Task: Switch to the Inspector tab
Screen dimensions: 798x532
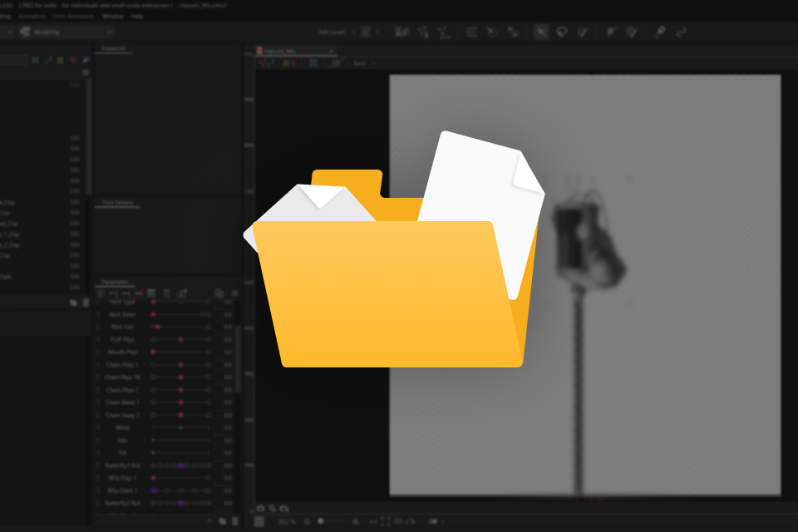Action: 114,49
